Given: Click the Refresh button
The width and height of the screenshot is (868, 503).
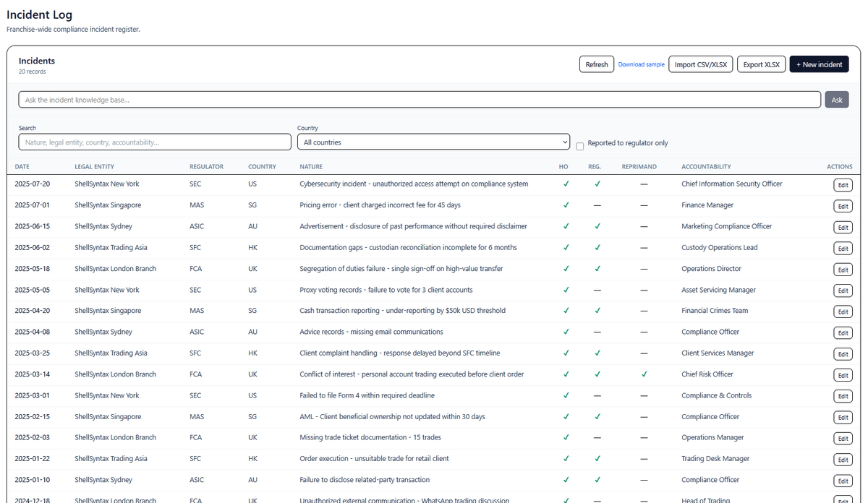Looking at the screenshot, I should tap(597, 64).
